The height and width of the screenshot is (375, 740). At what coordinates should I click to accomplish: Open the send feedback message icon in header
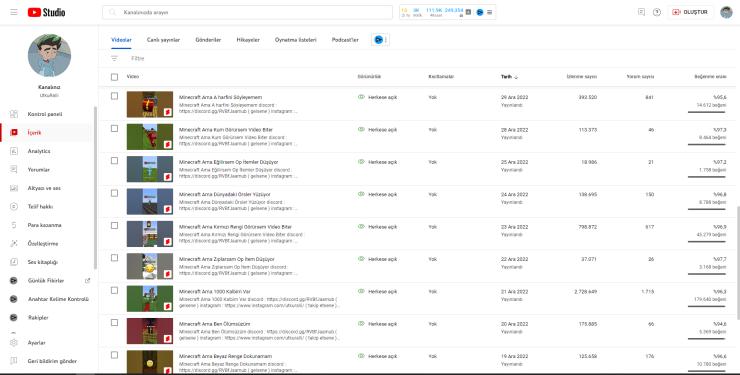tap(641, 12)
